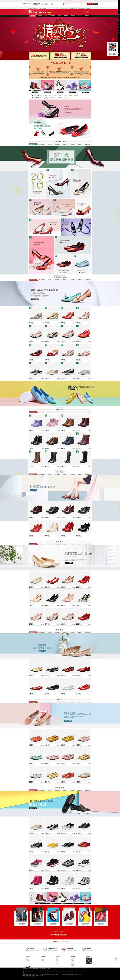This screenshot has height=980, width=120.
Task: Open the 时尚轻熟 粗跟深口单鞋 banner
Action: [60, 488]
